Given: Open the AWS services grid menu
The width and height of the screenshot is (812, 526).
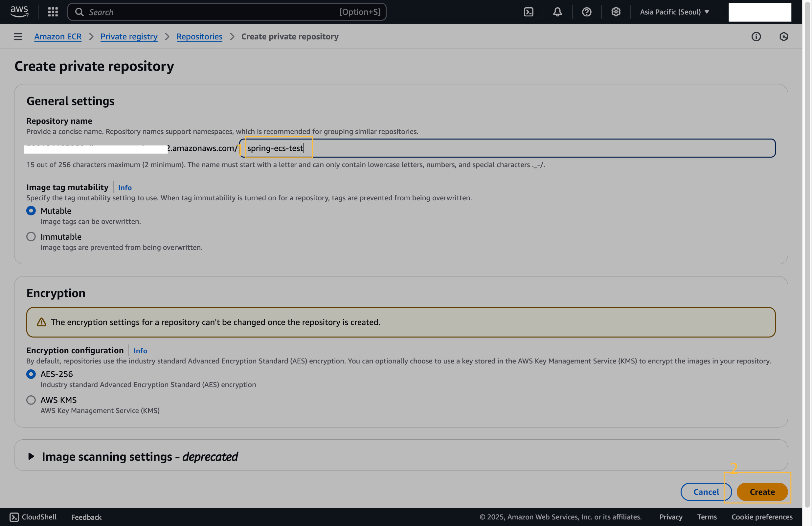Looking at the screenshot, I should coord(53,11).
